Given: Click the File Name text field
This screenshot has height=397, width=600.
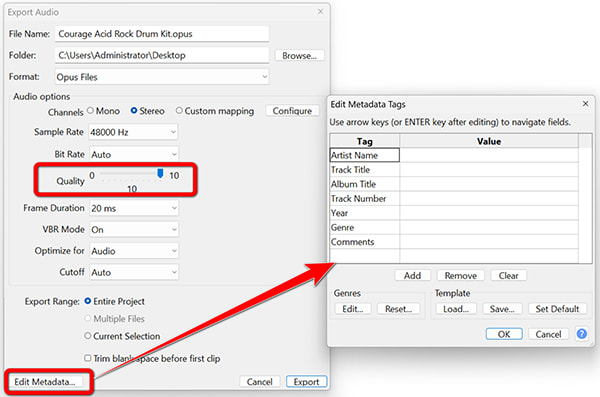Looking at the screenshot, I should 161,34.
